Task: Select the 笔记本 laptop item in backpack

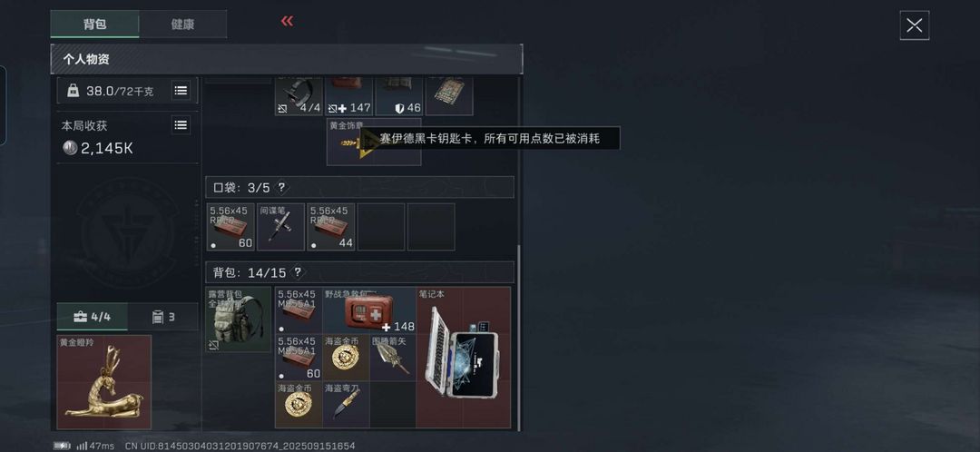Action: click(464, 358)
